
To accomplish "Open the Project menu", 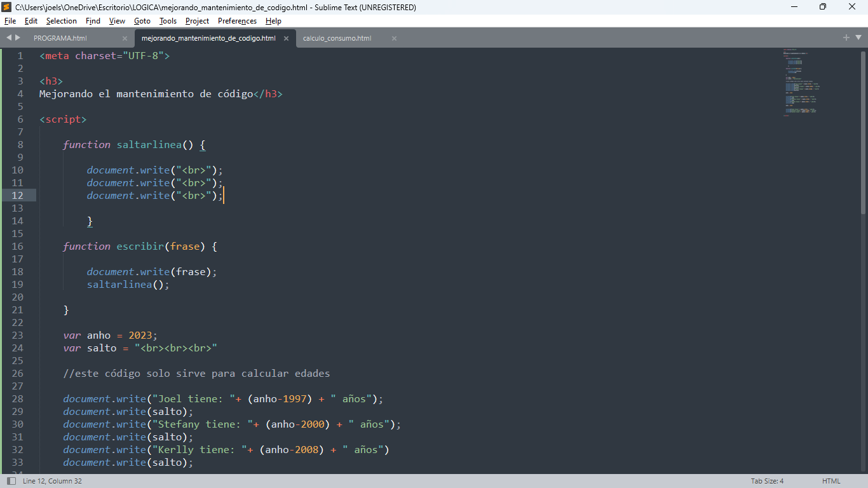I will point(197,21).
